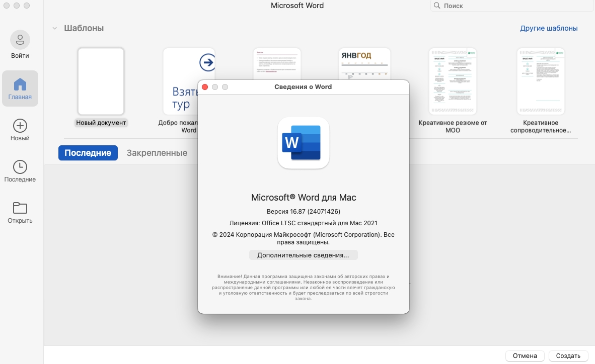The width and height of the screenshot is (595, 364).
Task: Open the Другие шаблоны link
Action: 549,28
